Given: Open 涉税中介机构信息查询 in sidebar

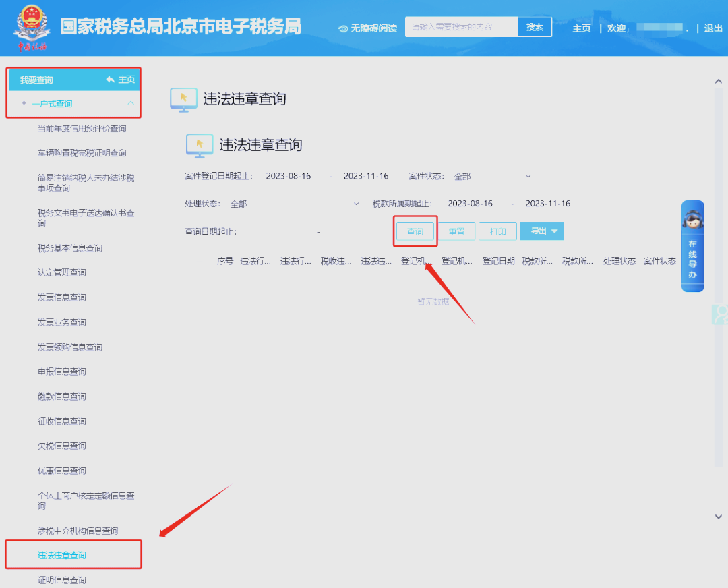Looking at the screenshot, I should (78, 531).
